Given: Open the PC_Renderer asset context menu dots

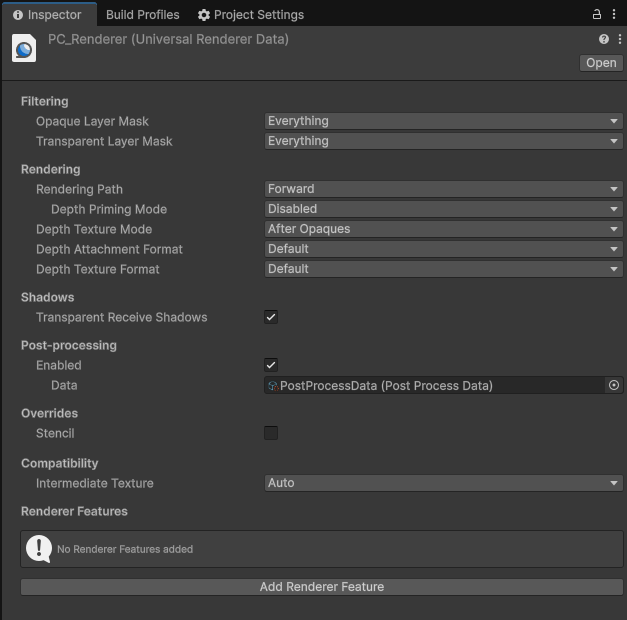Looking at the screenshot, I should click(x=619, y=39).
